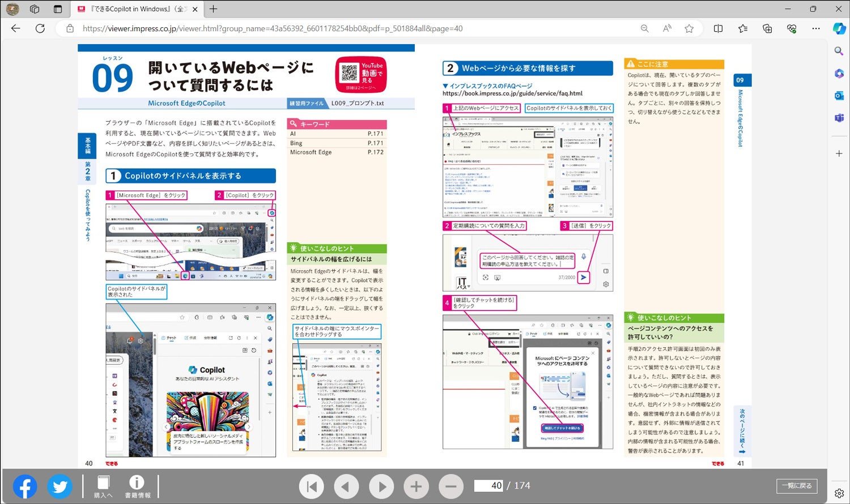Enable split screen view

719,28
